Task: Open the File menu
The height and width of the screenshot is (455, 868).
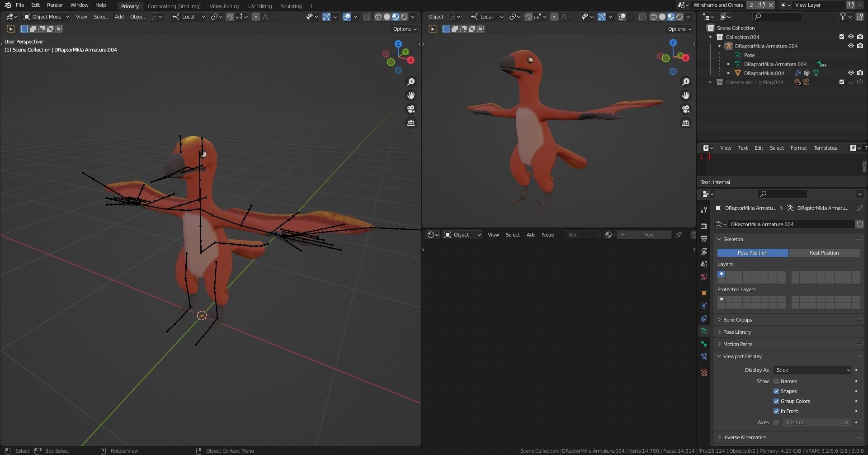Action: (20, 5)
